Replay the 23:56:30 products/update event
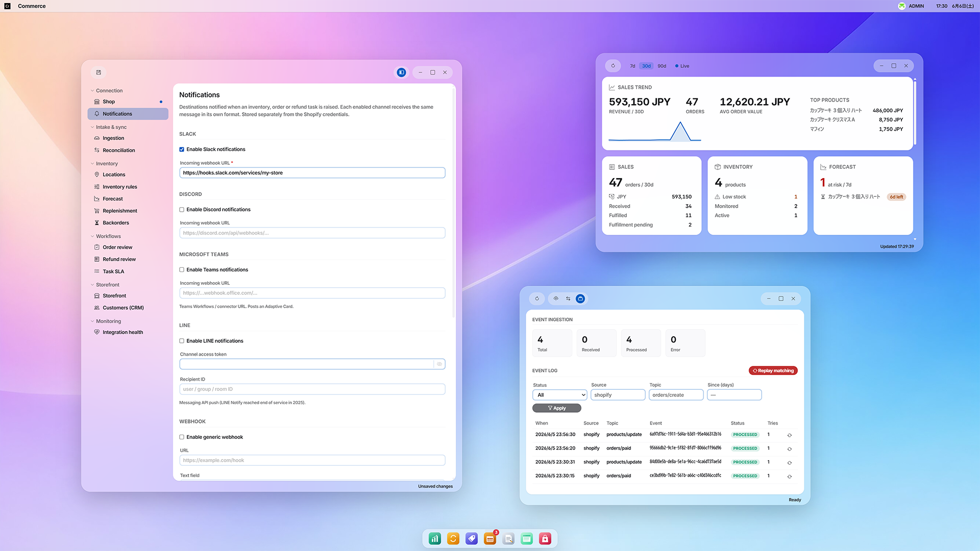The height and width of the screenshot is (551, 980). click(x=790, y=435)
